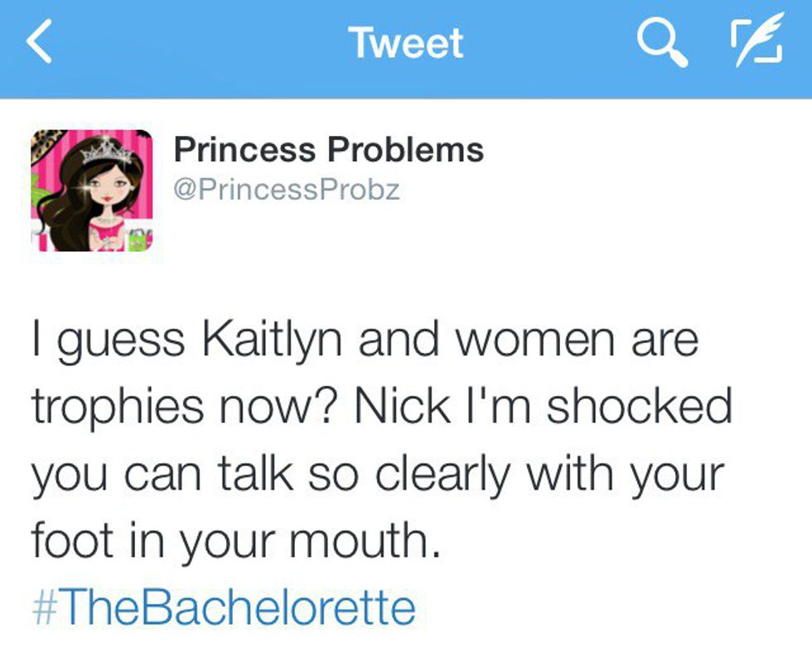812x661 pixels.
Task: Click the Princess Problems display name
Action: tap(329, 150)
